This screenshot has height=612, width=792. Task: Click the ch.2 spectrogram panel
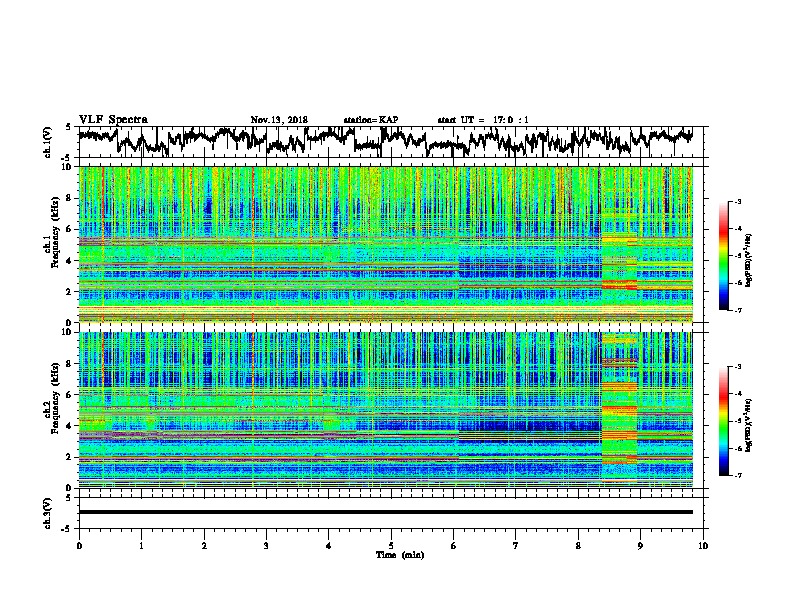tap(385, 410)
